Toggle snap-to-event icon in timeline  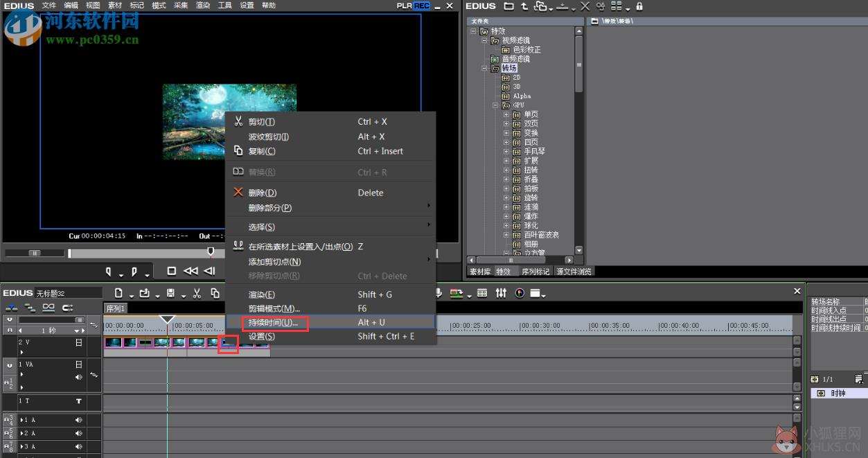[x=67, y=308]
